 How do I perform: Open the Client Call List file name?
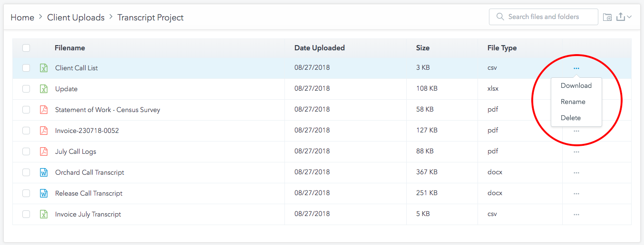[77, 68]
